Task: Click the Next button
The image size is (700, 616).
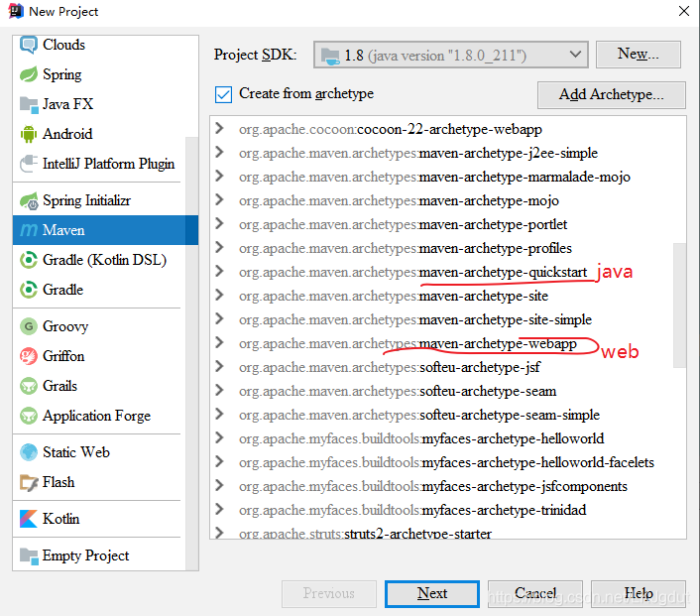Action: [x=432, y=593]
